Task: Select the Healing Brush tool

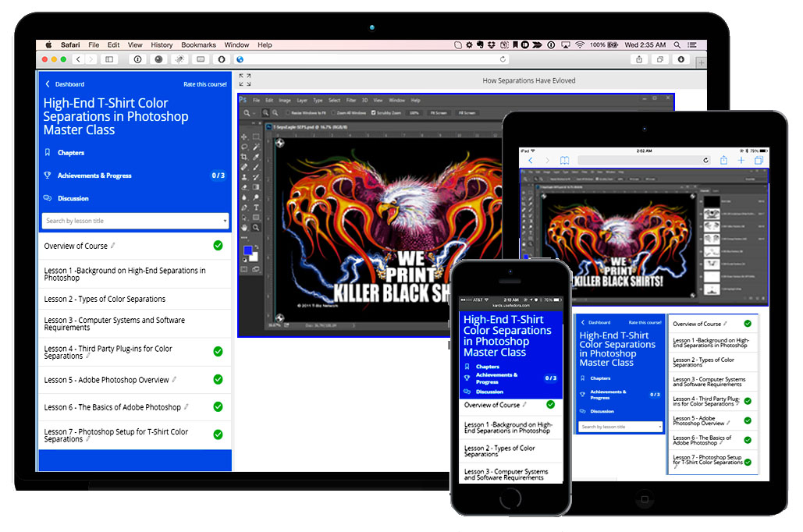Action: 244,167
